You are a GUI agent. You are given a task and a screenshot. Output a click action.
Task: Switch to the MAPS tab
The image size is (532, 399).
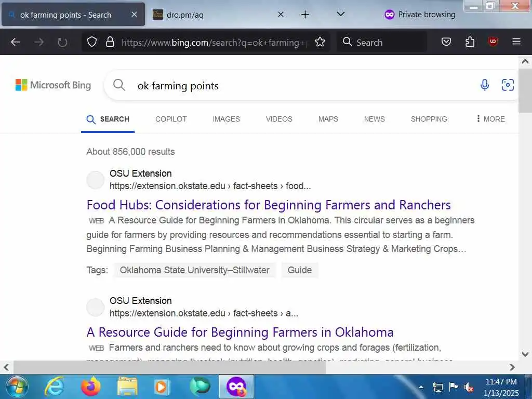pos(328,119)
